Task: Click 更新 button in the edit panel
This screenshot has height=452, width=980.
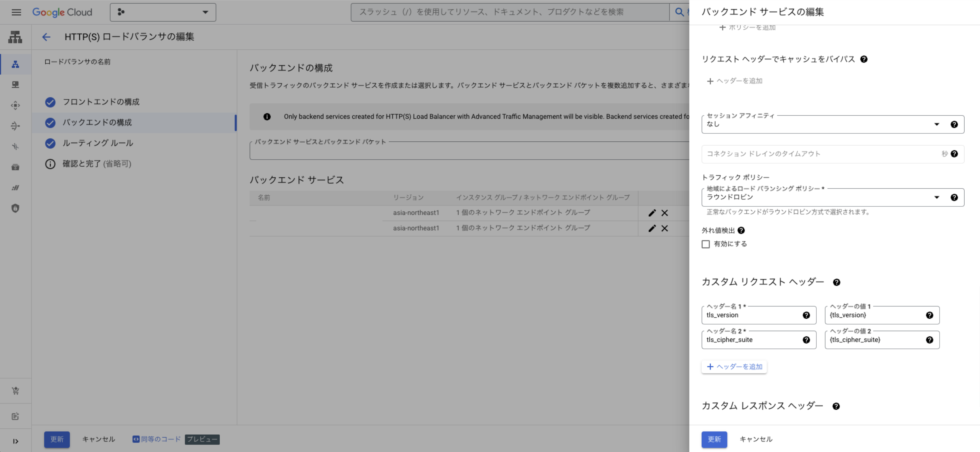Action: point(714,439)
